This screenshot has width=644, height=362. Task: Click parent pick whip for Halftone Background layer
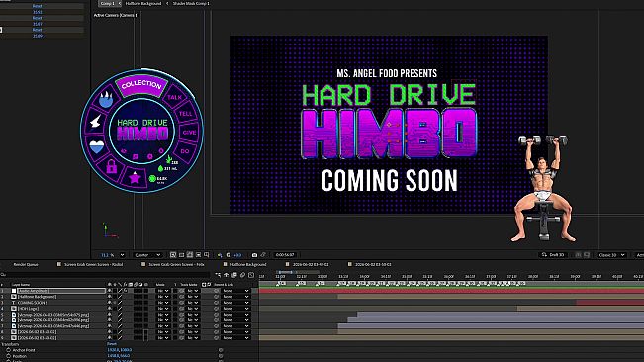tap(217, 297)
